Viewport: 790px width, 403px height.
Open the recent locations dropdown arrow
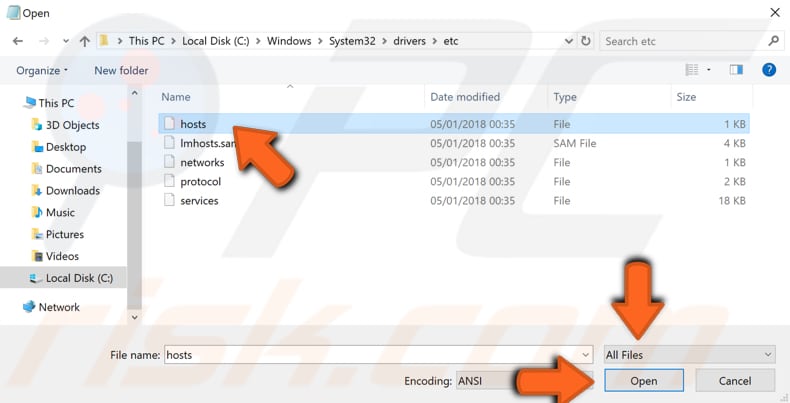[65, 41]
